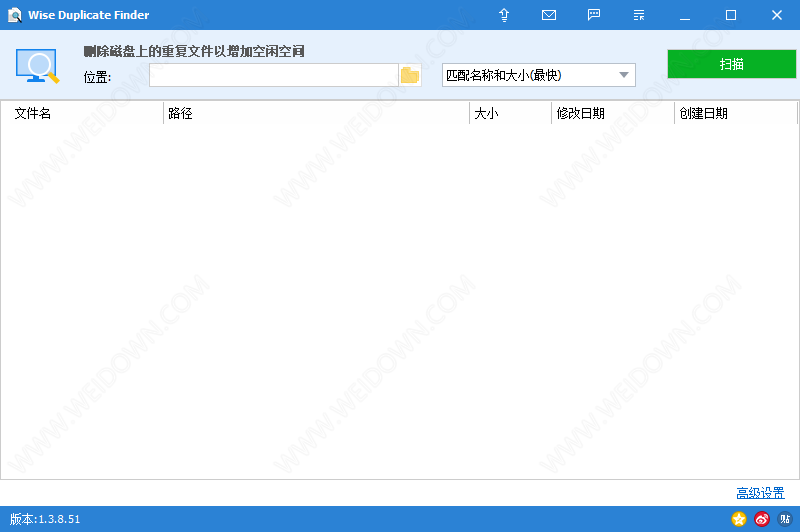Click the Tieba share icon in status bar

click(785, 519)
